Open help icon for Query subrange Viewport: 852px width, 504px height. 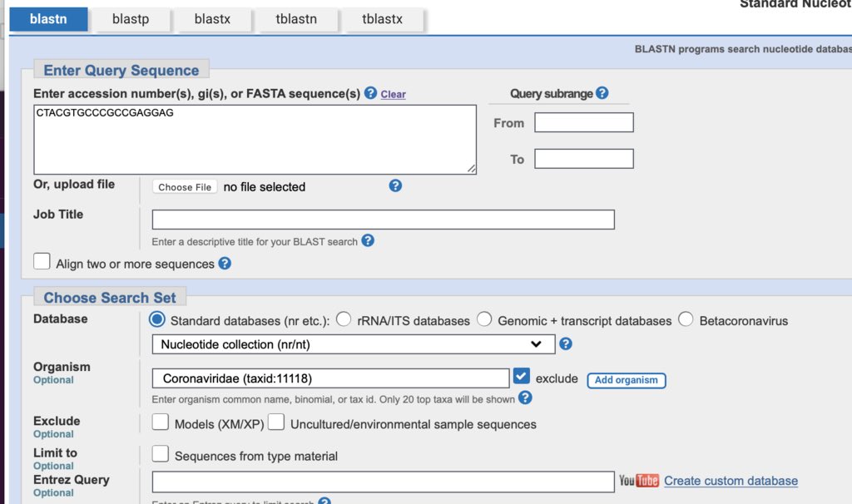coord(602,93)
